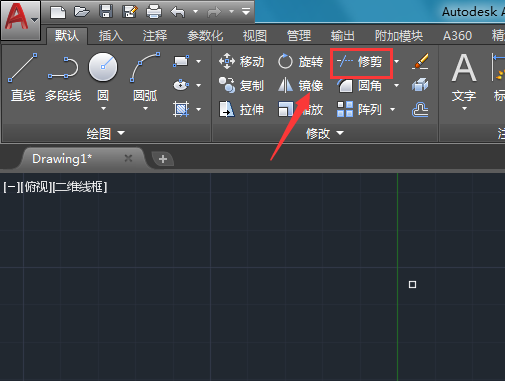Click the 移动 move tool
505x381 pixels.
[242, 62]
